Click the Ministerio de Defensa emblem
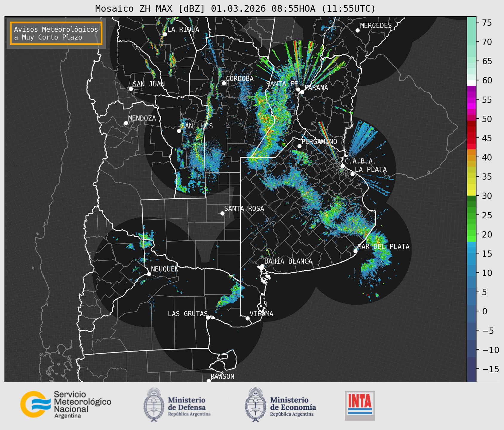Image resolution: width=504 pixels, height=430 pixels. click(x=154, y=405)
